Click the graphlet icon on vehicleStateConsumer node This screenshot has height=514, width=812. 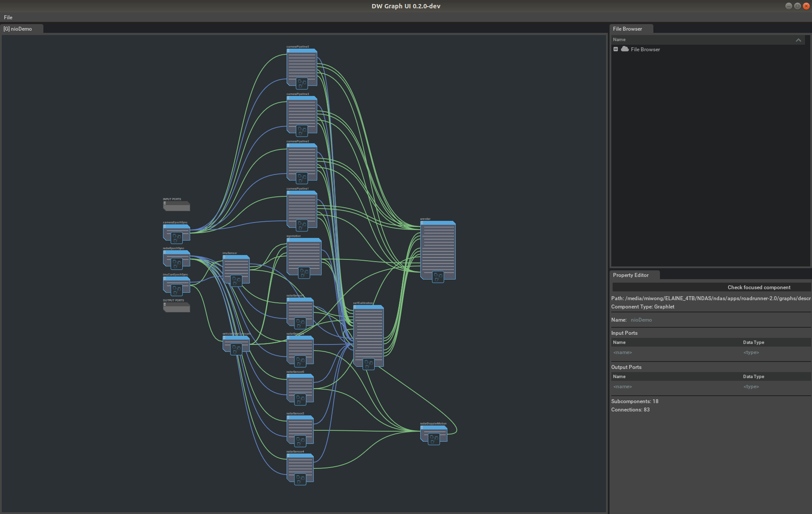pyautogui.click(x=236, y=349)
